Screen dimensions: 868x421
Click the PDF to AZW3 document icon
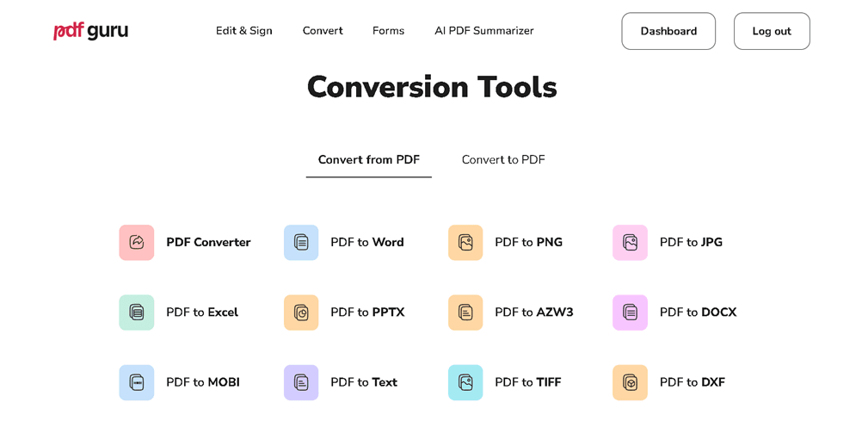point(465,313)
